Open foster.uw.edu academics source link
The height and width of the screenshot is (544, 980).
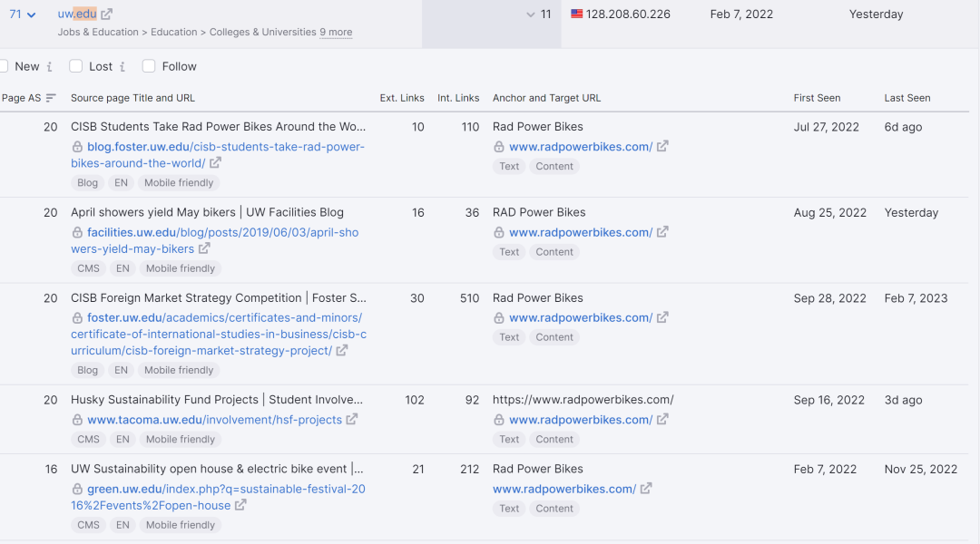(219, 335)
